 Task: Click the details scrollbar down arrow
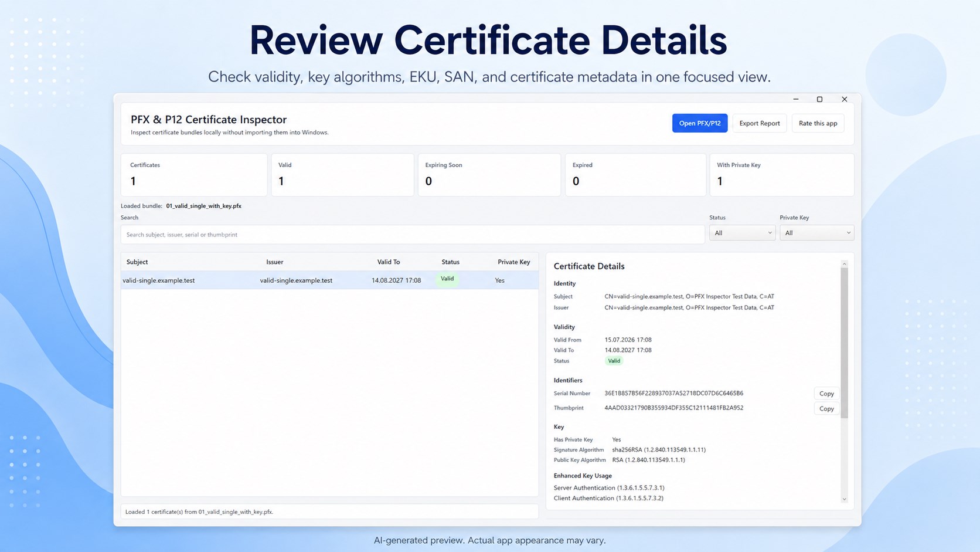coord(844,499)
